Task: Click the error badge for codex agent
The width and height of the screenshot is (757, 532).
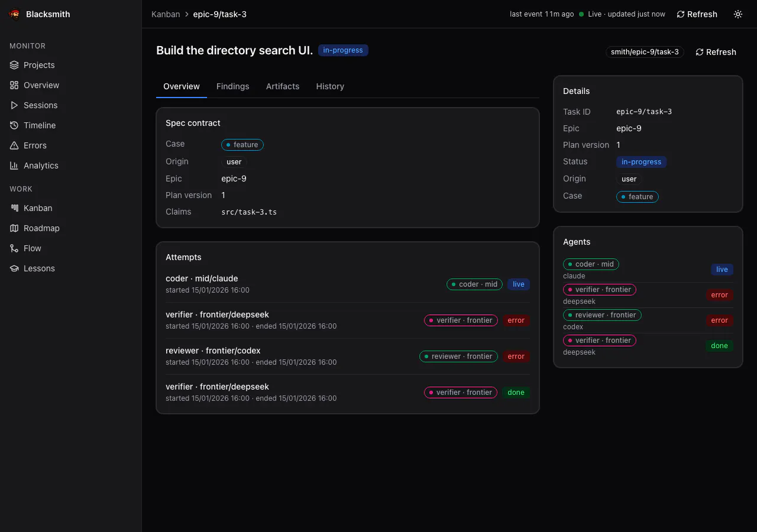Action: point(720,320)
